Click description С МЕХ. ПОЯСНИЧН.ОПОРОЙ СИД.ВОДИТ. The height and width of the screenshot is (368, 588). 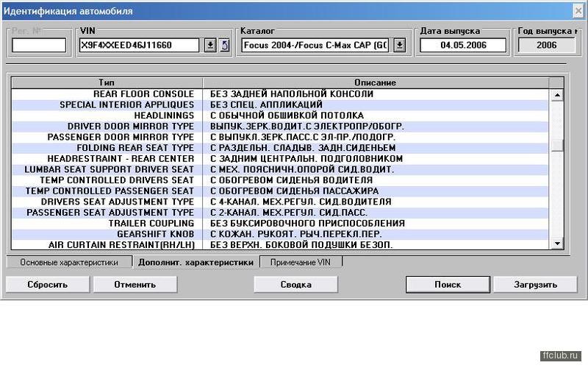tap(302, 169)
